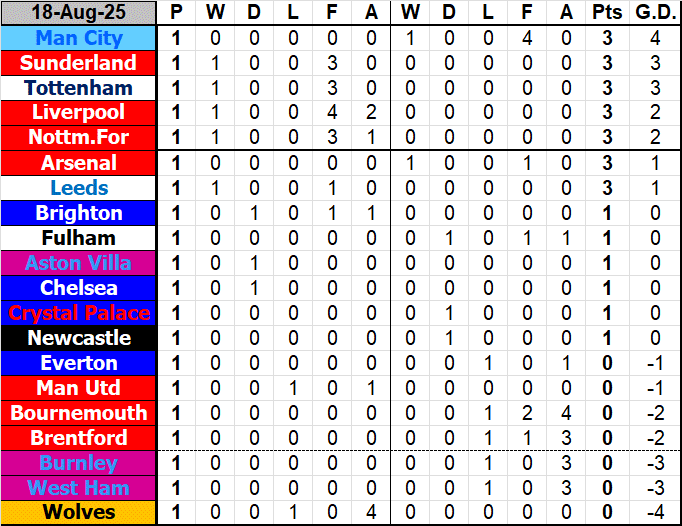Image resolution: width=682 pixels, height=526 pixels.
Task: Select the Aston Villa team name
Action: coord(79,263)
